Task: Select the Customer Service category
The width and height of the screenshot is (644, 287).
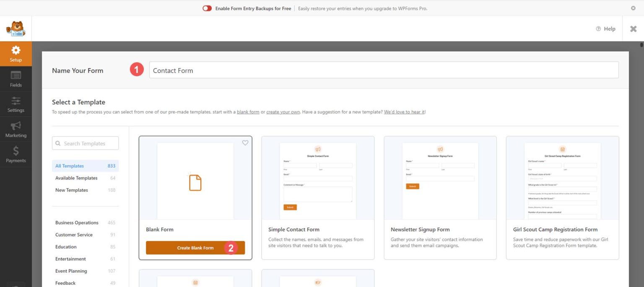Action: coord(74,235)
